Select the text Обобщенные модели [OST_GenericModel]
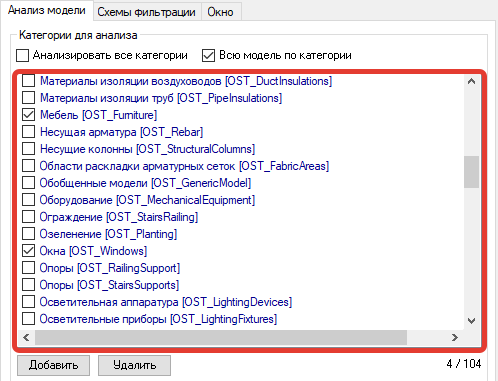This screenshot has height=381, width=498. [145, 183]
